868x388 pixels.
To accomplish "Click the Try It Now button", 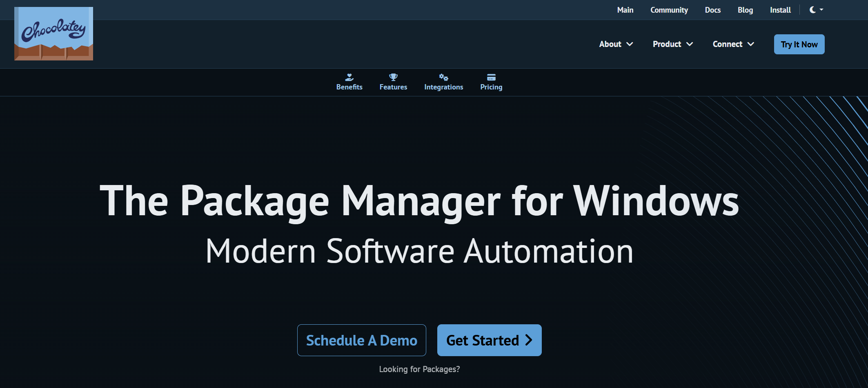I will 799,44.
